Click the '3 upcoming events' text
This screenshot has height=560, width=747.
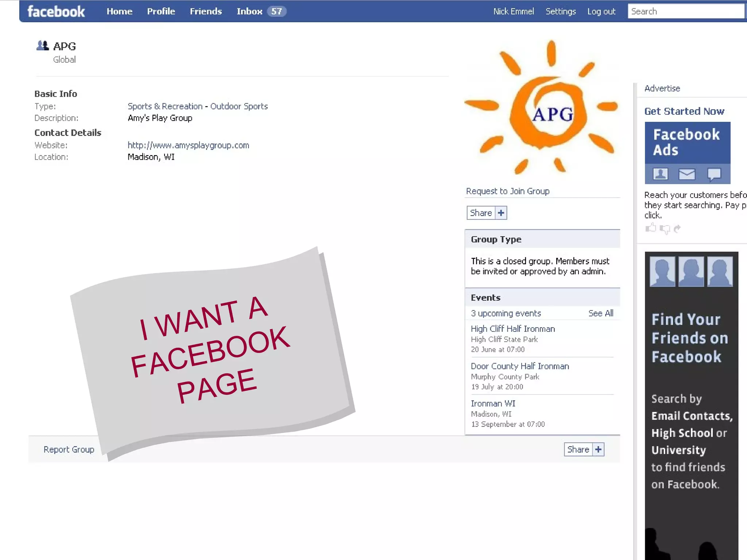[x=506, y=313]
